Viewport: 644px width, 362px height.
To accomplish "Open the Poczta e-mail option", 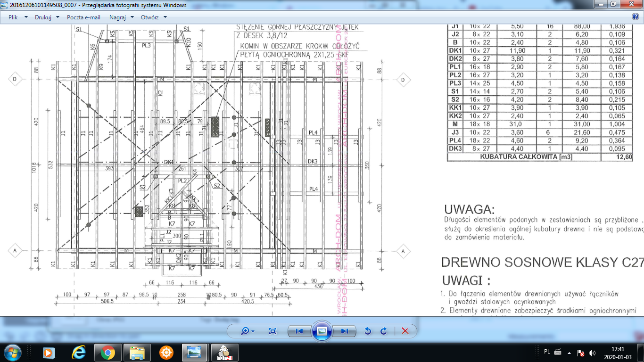I will 83,17.
